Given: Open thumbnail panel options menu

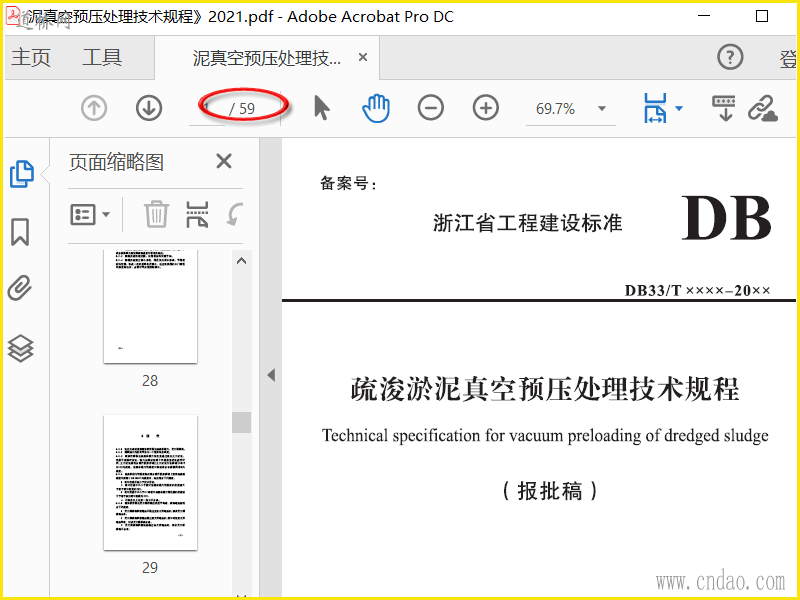Looking at the screenshot, I should tap(90, 214).
